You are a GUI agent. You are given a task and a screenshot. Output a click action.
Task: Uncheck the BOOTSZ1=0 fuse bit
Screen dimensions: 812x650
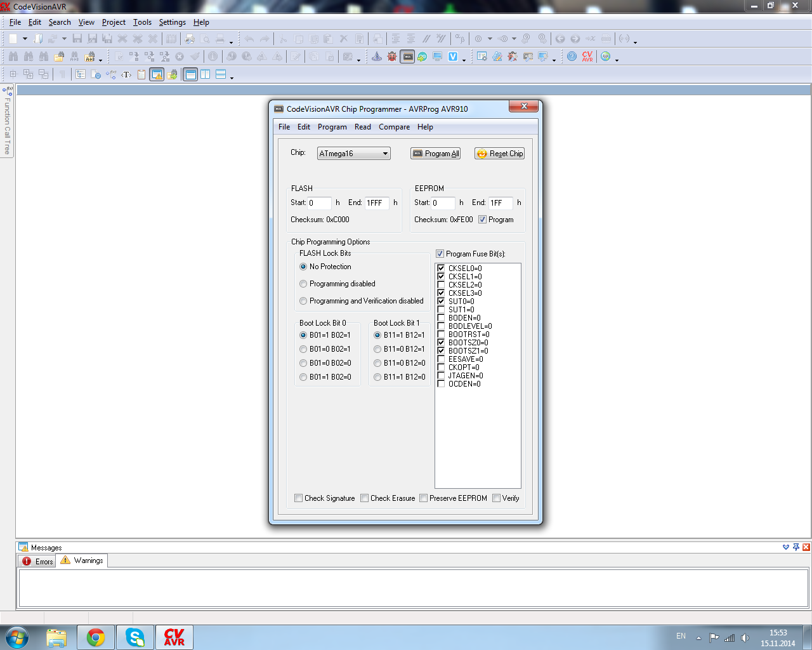point(441,351)
